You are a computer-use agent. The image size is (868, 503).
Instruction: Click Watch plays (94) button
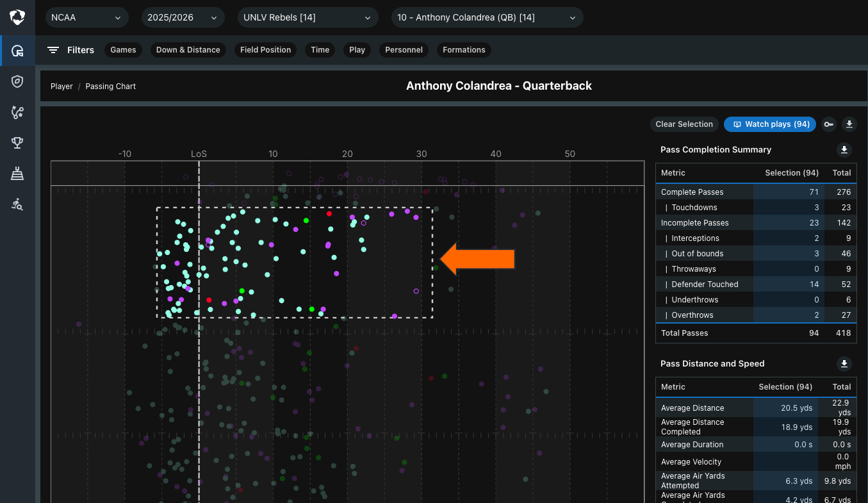coord(770,124)
